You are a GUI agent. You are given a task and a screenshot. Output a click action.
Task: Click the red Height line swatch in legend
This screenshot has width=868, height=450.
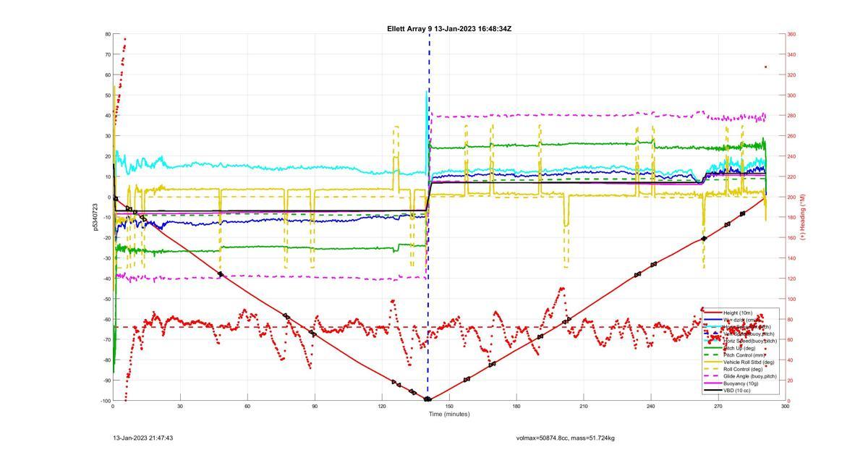pos(713,313)
